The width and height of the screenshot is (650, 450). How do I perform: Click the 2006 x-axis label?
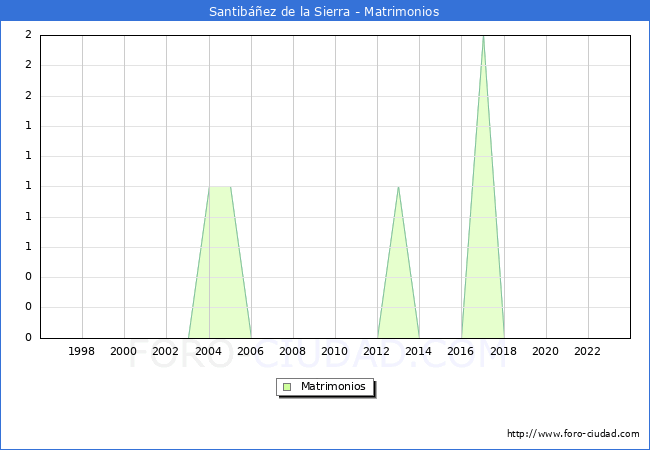[x=250, y=351]
